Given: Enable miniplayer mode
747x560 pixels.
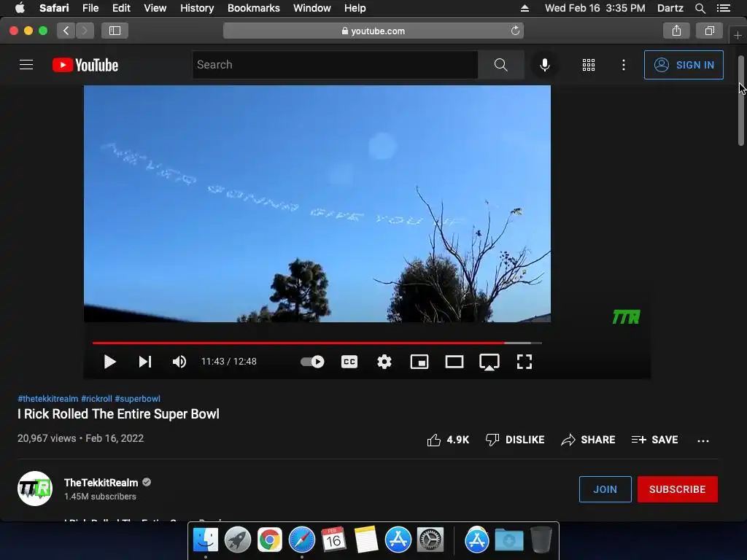Looking at the screenshot, I should click(x=419, y=362).
